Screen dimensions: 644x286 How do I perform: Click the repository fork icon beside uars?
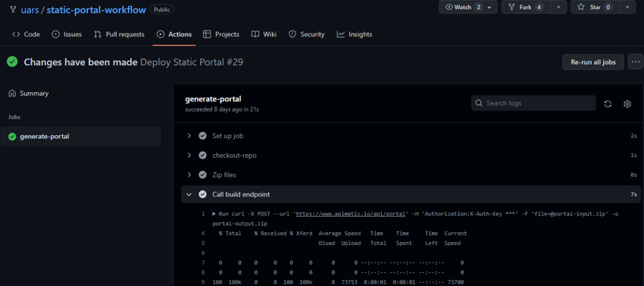[x=13, y=9]
